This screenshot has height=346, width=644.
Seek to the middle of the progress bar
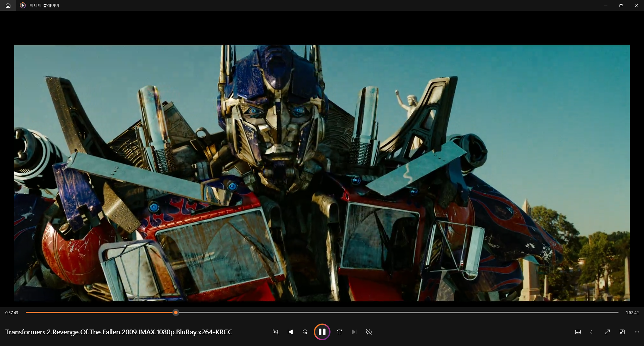click(322, 312)
